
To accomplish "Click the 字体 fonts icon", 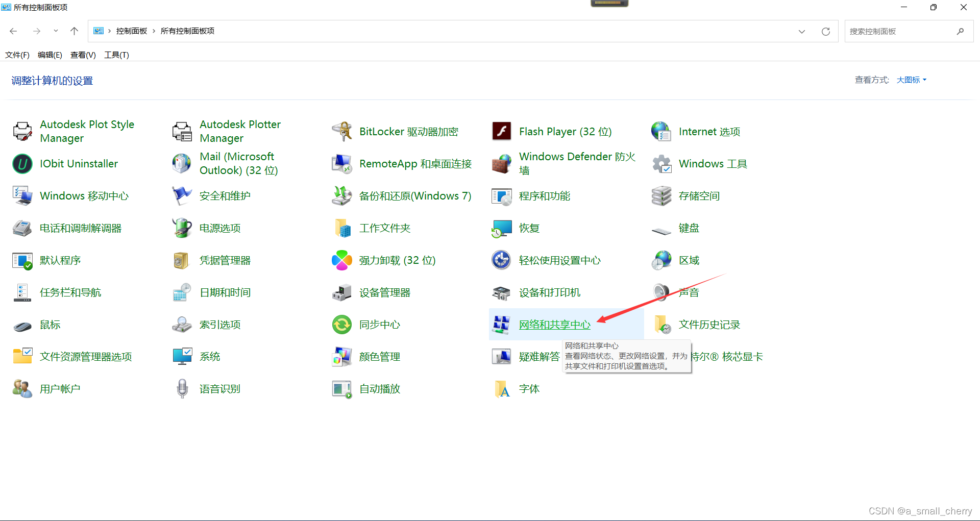I will 502,389.
